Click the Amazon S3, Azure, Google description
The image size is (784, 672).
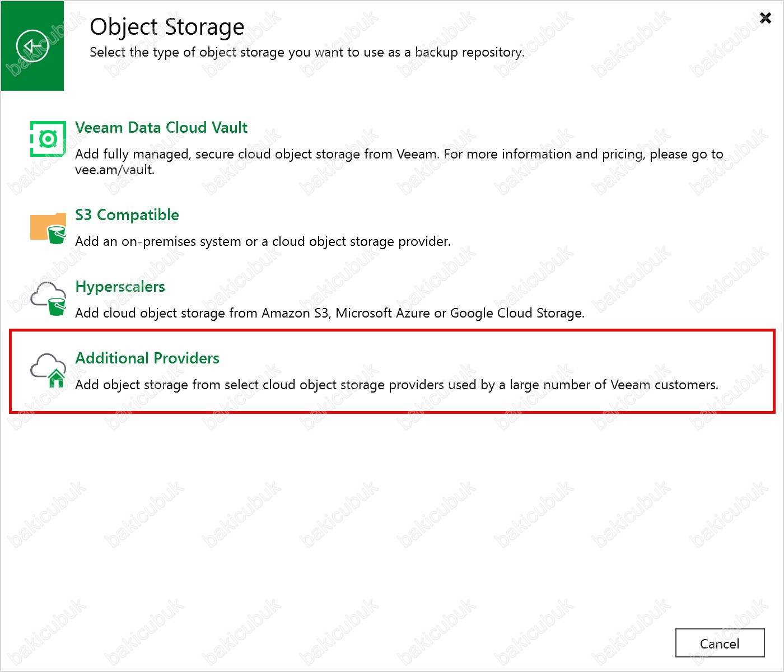click(x=330, y=313)
